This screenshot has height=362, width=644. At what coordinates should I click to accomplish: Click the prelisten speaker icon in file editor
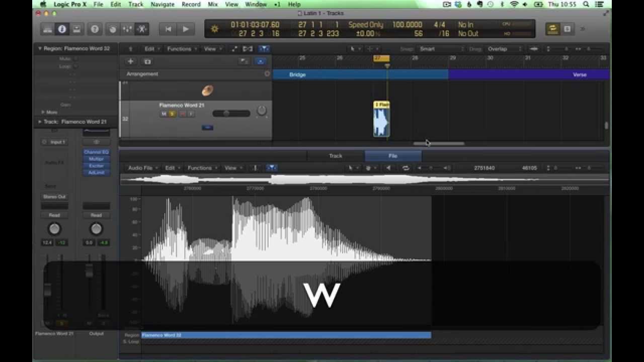(x=388, y=168)
